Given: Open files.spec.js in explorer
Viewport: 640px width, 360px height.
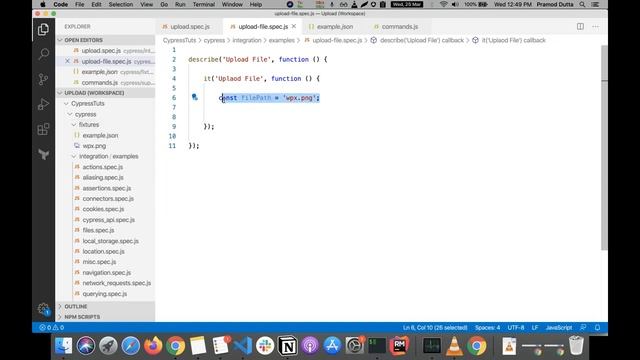Looking at the screenshot, I should 98,230.
